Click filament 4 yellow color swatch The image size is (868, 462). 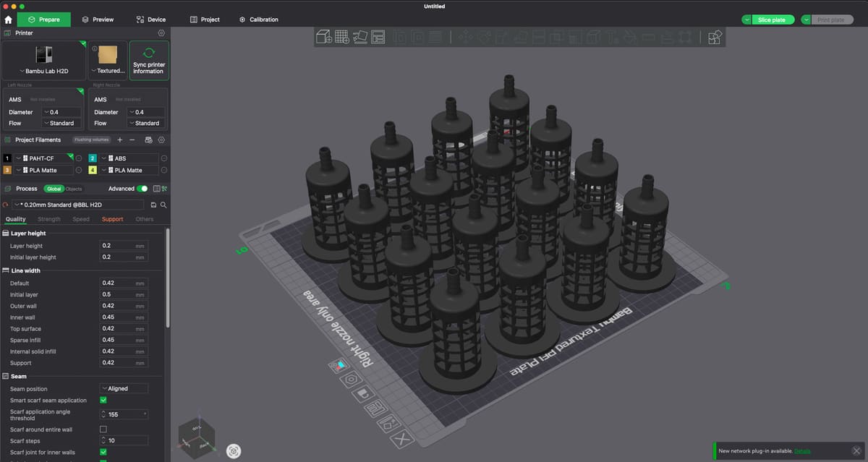click(x=93, y=170)
